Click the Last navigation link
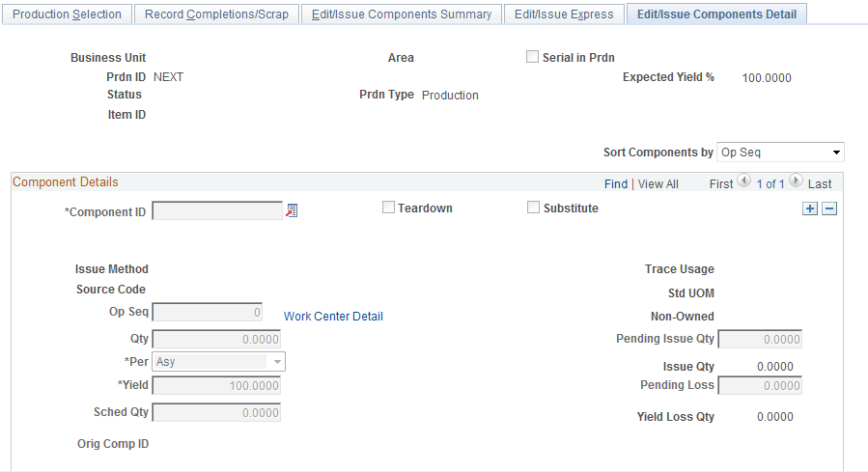 pos(820,184)
